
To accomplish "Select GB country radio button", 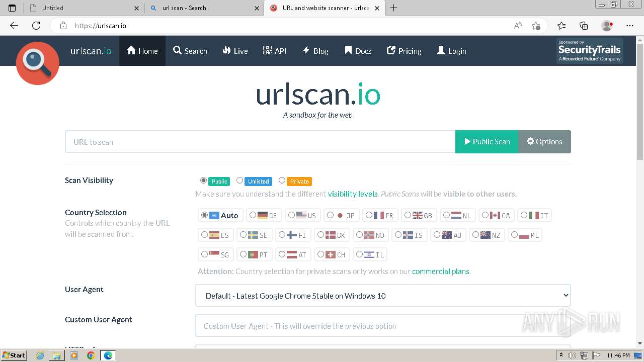I will coord(408,215).
